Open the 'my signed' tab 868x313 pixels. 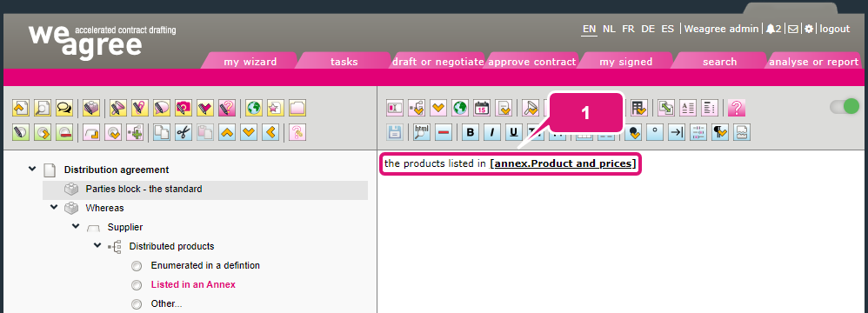(626, 62)
